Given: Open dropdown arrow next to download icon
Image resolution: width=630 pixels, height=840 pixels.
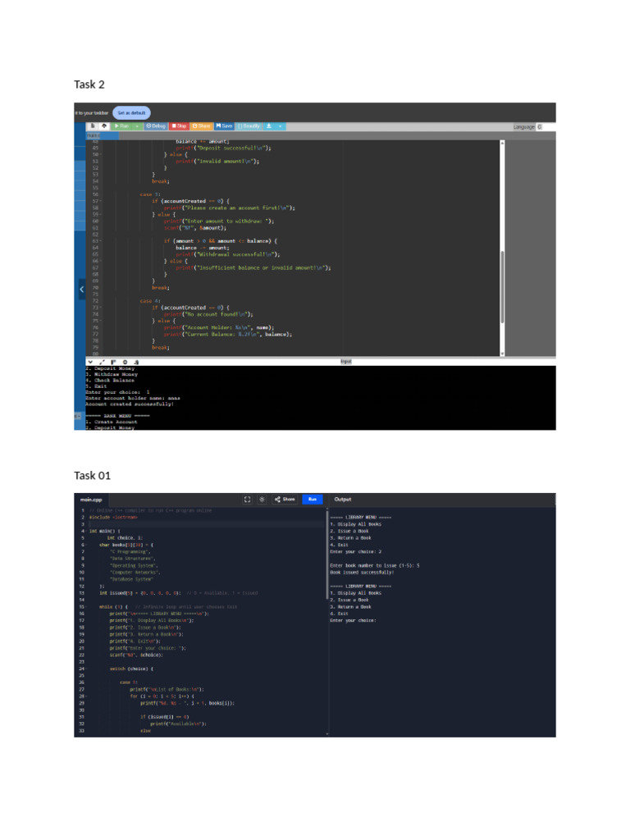Looking at the screenshot, I should tap(281, 126).
